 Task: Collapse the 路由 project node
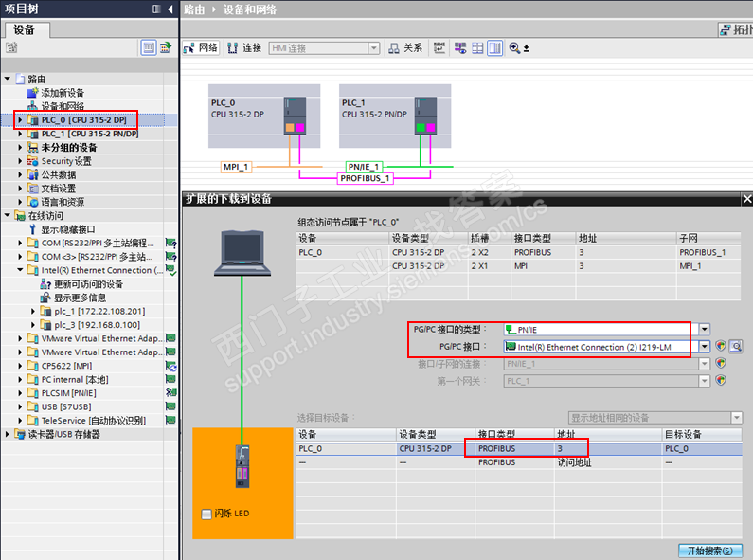click(x=8, y=79)
